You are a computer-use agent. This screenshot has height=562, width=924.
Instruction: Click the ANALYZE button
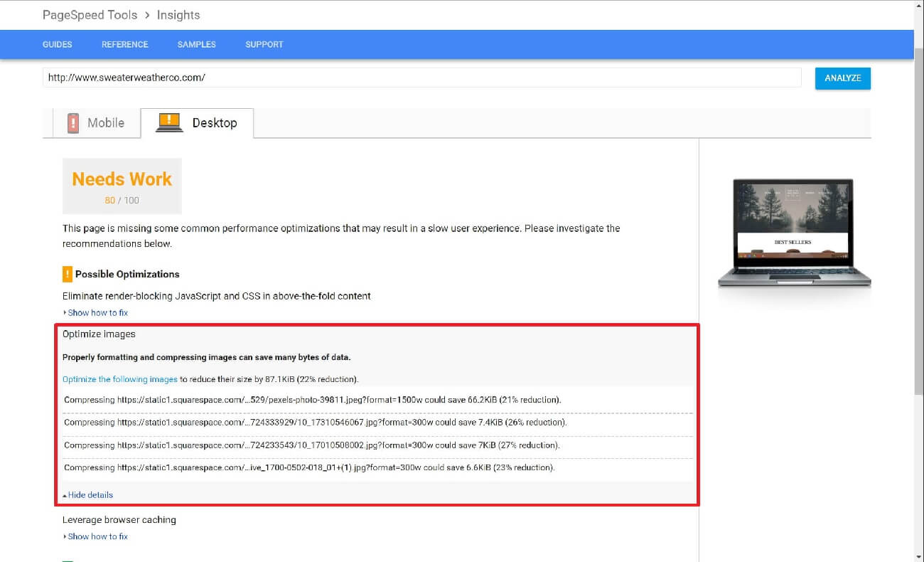pos(842,78)
